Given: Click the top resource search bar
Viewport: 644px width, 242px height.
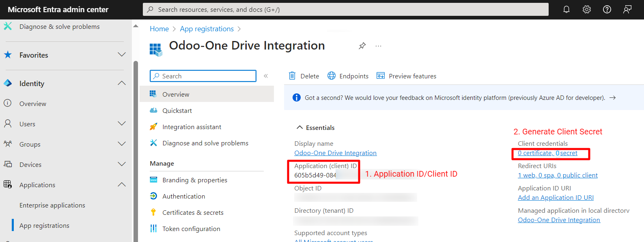Looking at the screenshot, I should point(345,9).
